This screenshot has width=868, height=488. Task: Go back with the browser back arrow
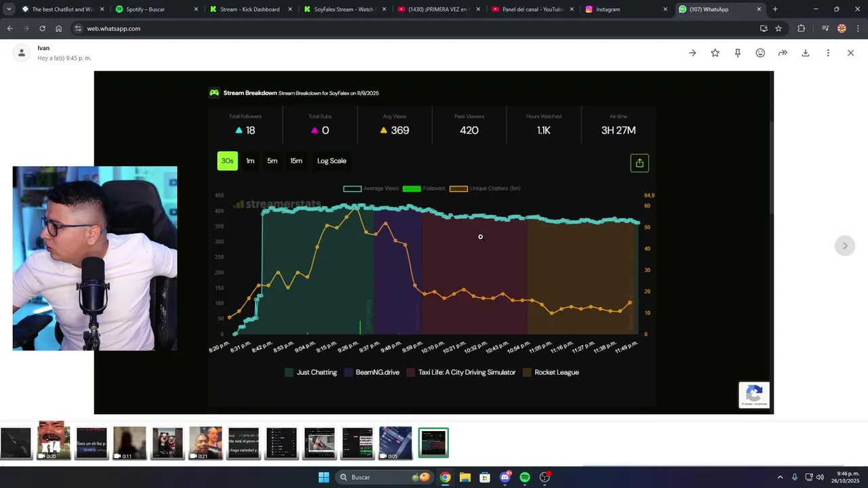point(9,28)
